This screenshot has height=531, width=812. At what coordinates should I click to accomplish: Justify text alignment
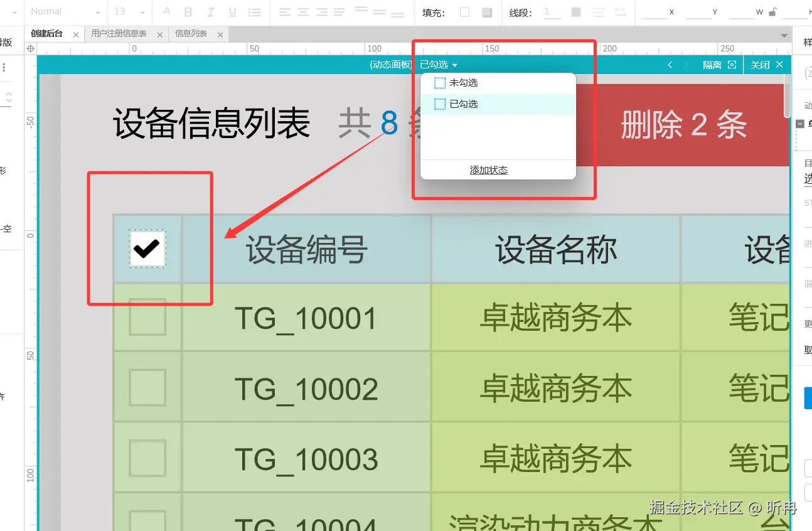339,12
